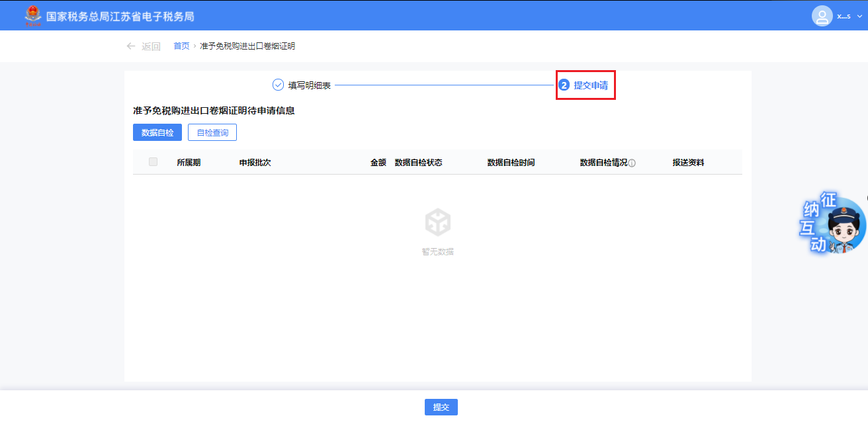Click the 报送资料 column header

pyautogui.click(x=688, y=163)
